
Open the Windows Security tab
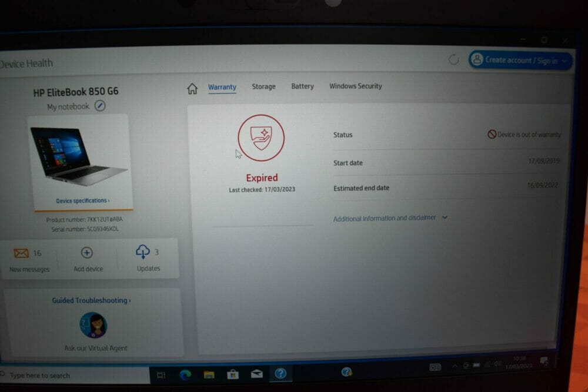click(356, 86)
